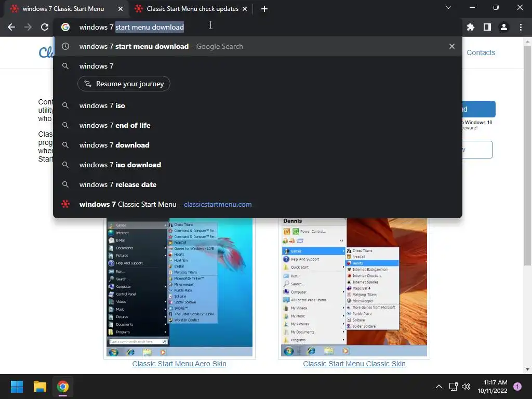Select the 'windows 7 iso download' suggestion
The height and width of the screenshot is (399, 532).
(x=258, y=165)
